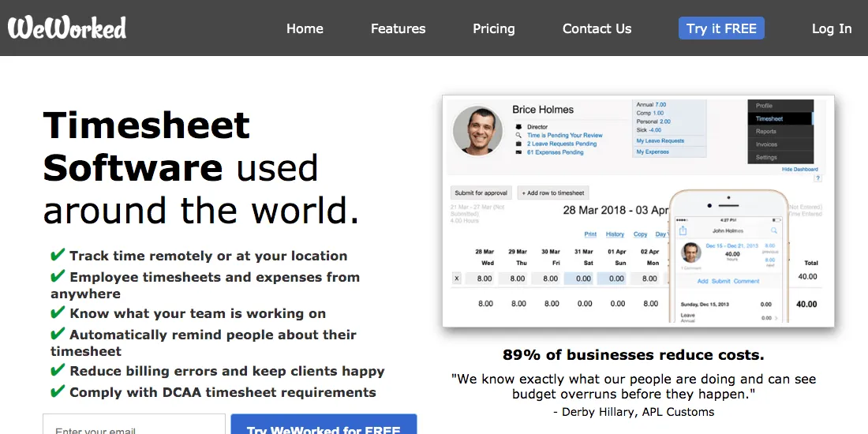
Task: Click 'Automatically remind people about their timesheet'
Action: 204,342
